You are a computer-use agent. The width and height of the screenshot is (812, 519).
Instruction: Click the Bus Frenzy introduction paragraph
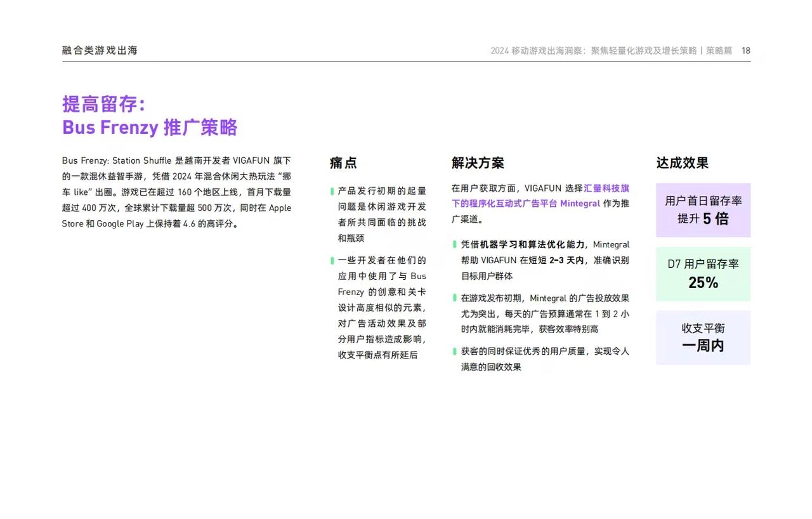(176, 192)
